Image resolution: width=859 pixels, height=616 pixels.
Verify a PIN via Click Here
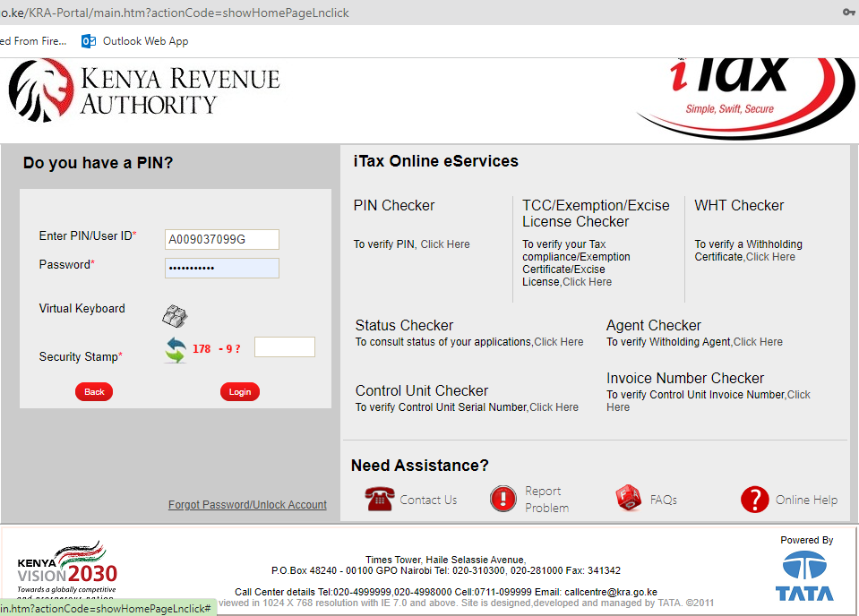tap(447, 244)
